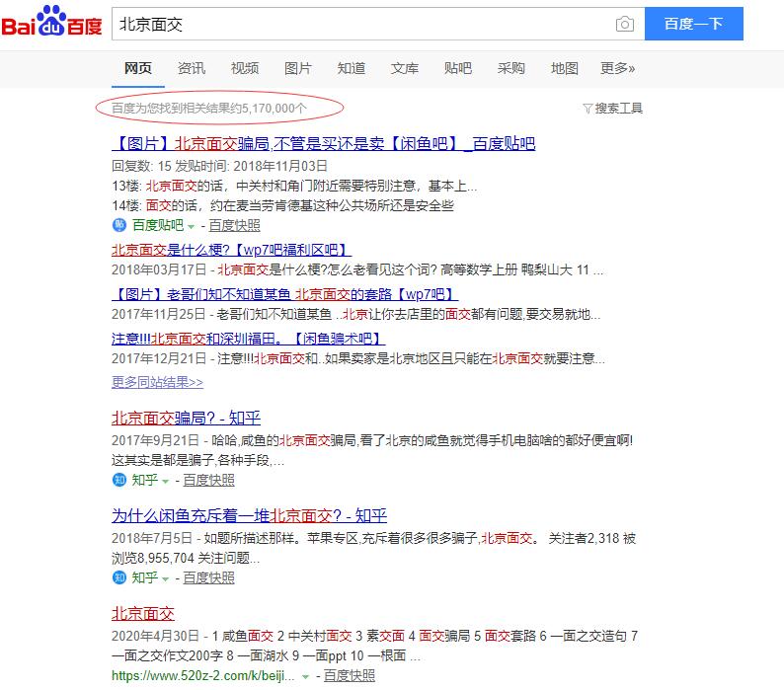Click the 搜索工具 filter icon

(588, 109)
